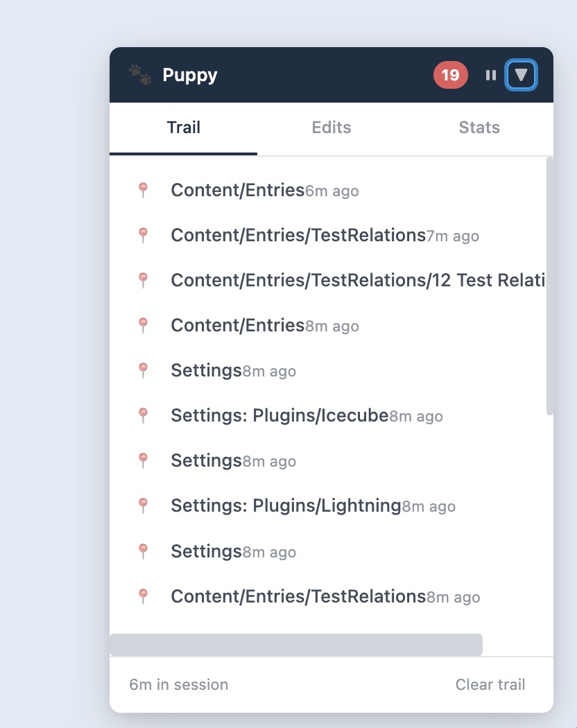Screen dimensions: 577x728
Task: Open the Stats tab
Action: point(479,127)
